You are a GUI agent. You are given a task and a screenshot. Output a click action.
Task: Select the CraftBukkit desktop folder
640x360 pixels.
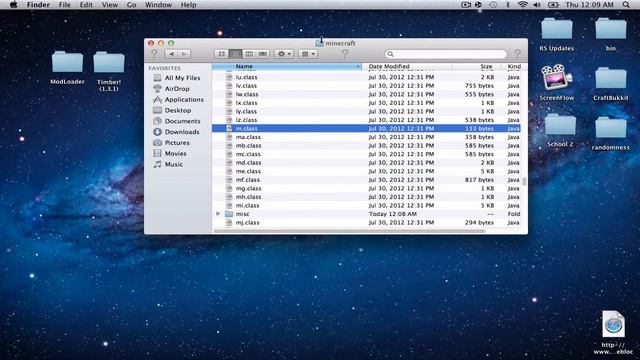[611, 84]
